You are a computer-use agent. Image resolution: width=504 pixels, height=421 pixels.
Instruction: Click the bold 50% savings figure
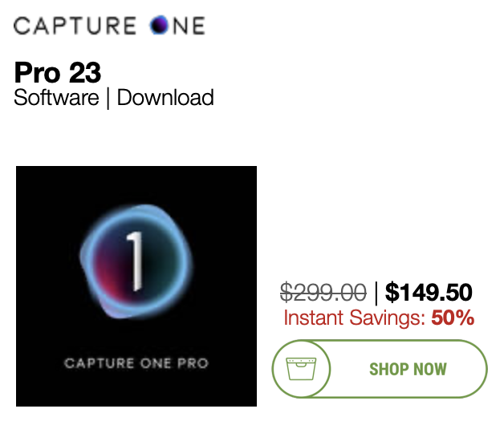(x=453, y=318)
